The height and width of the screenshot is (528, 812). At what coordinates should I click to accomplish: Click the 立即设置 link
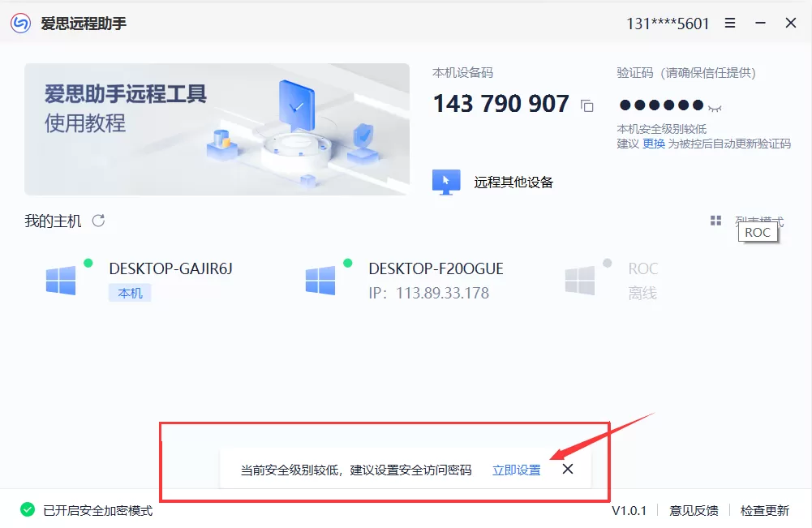click(x=516, y=470)
